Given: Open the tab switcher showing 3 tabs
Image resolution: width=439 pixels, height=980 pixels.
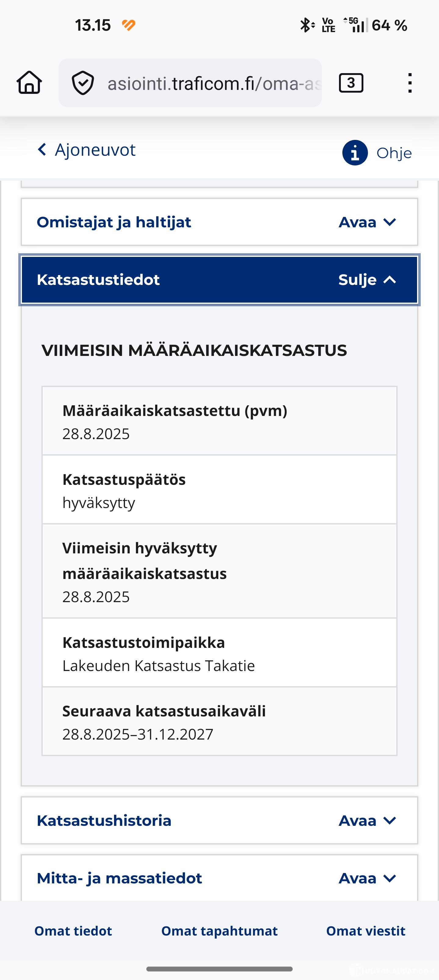Looking at the screenshot, I should click(x=351, y=83).
